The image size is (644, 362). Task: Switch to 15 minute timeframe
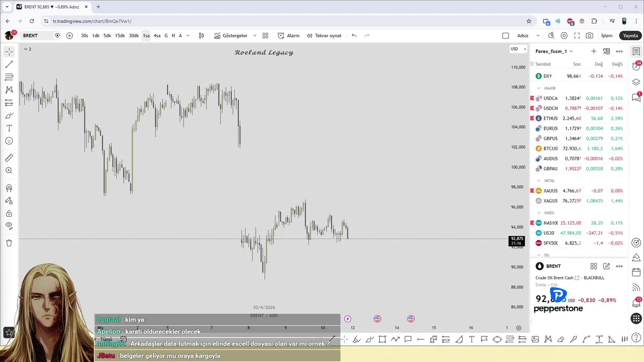coord(120,36)
